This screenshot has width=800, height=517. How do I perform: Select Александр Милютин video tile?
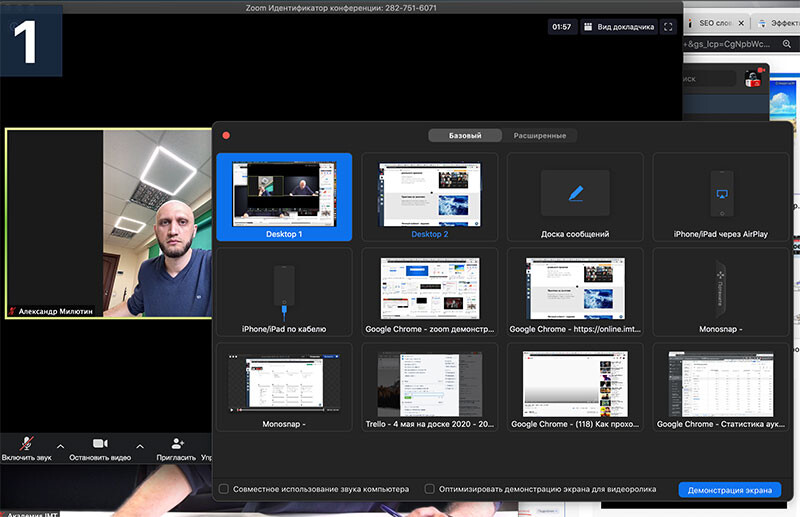[x=109, y=224]
